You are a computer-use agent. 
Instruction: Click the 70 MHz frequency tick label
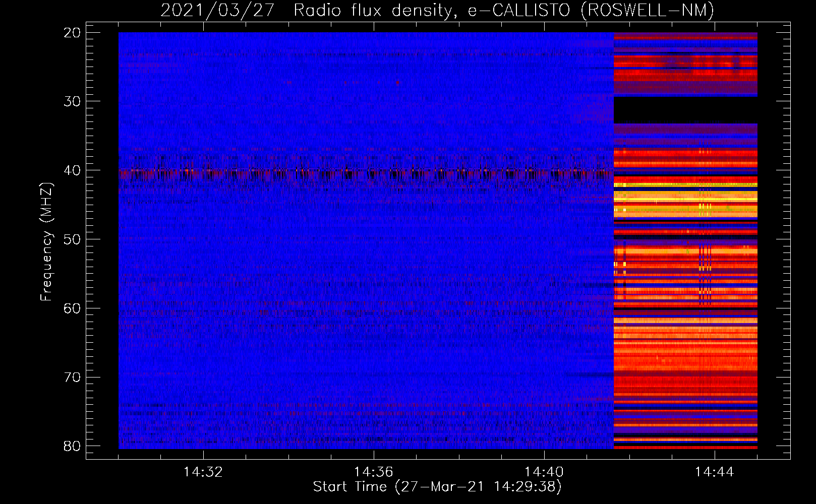click(x=72, y=377)
